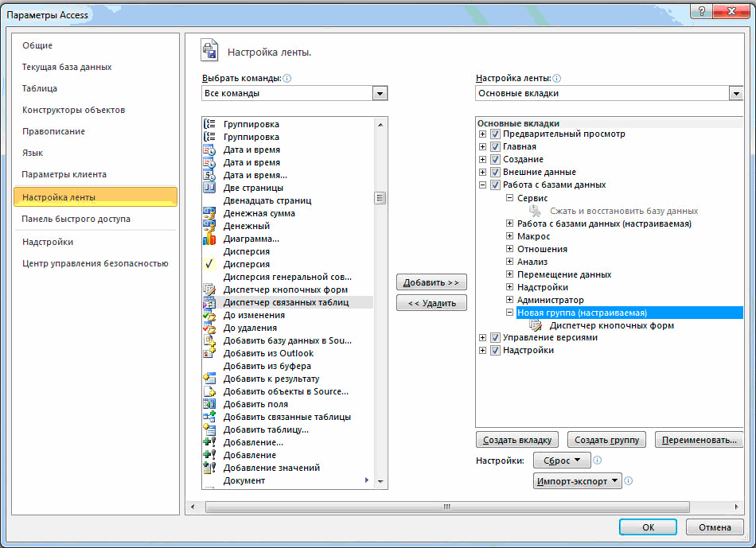Screen dimensions: 756x548
Task: Toggle the Внешние данные checkbox
Action: click(x=495, y=172)
